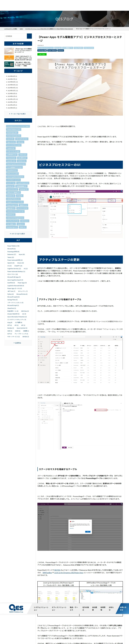Screen dimensions: 129x644
Task: Open tag Microsoft Copilot (6)
Action: (14, 297)
